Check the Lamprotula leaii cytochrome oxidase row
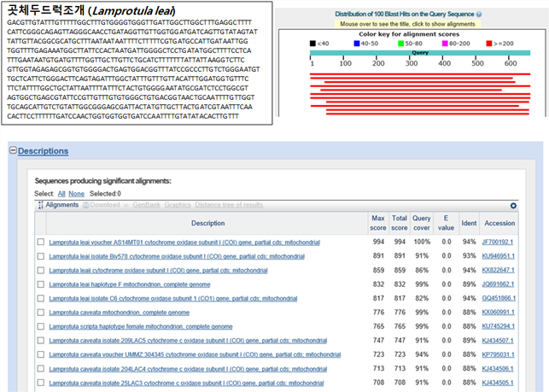 point(41,270)
